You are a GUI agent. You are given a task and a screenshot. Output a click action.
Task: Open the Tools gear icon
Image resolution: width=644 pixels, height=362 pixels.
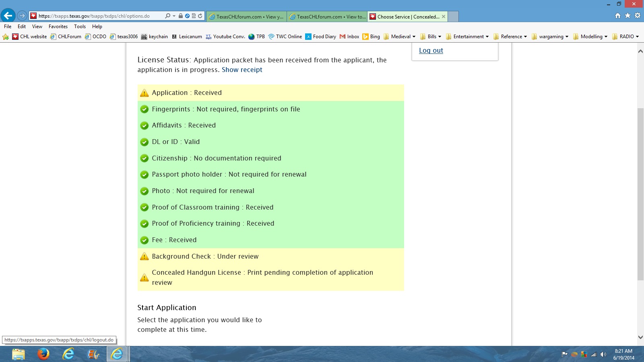(637, 16)
